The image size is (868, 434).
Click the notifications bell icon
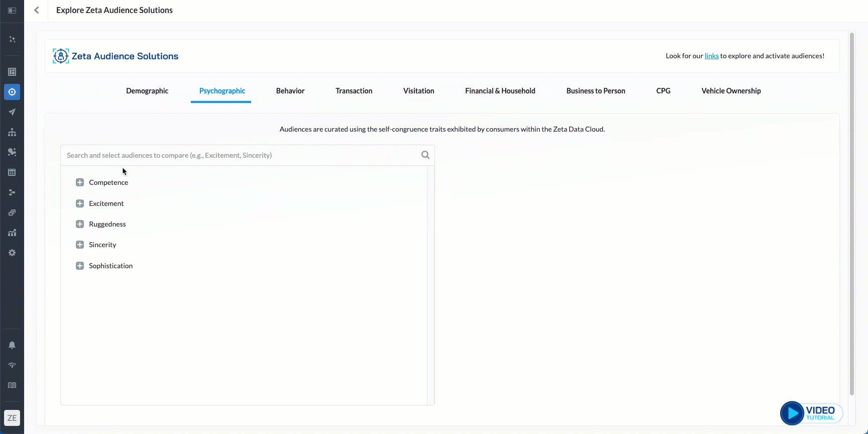tap(12, 345)
